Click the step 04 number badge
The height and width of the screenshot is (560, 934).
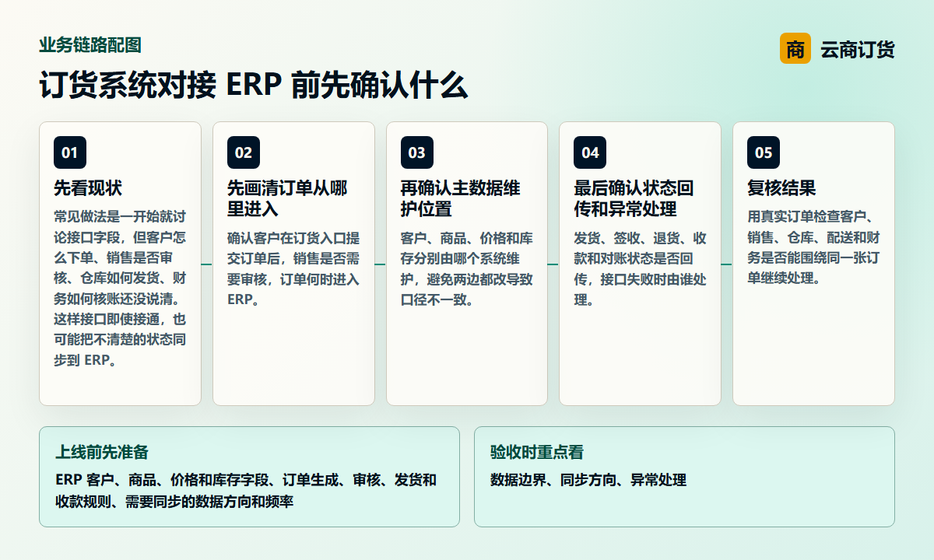[590, 152]
